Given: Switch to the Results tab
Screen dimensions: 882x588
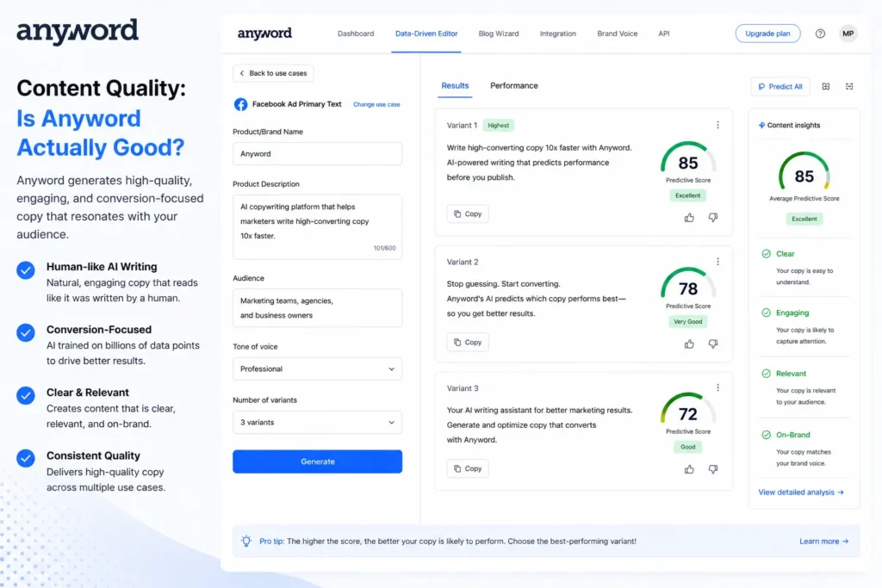Looking at the screenshot, I should 455,85.
